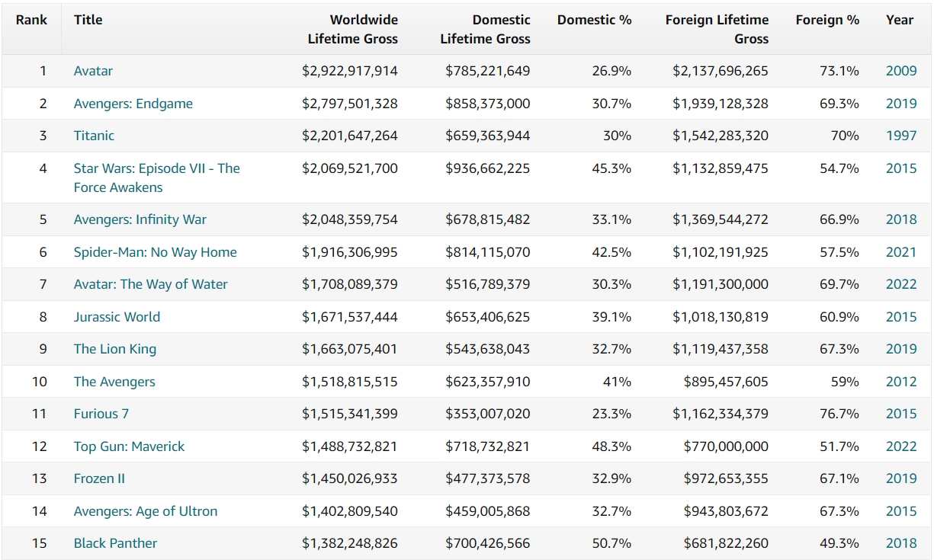Image resolution: width=934 pixels, height=560 pixels.
Task: Click the Foreign % column header
Action: (827, 20)
